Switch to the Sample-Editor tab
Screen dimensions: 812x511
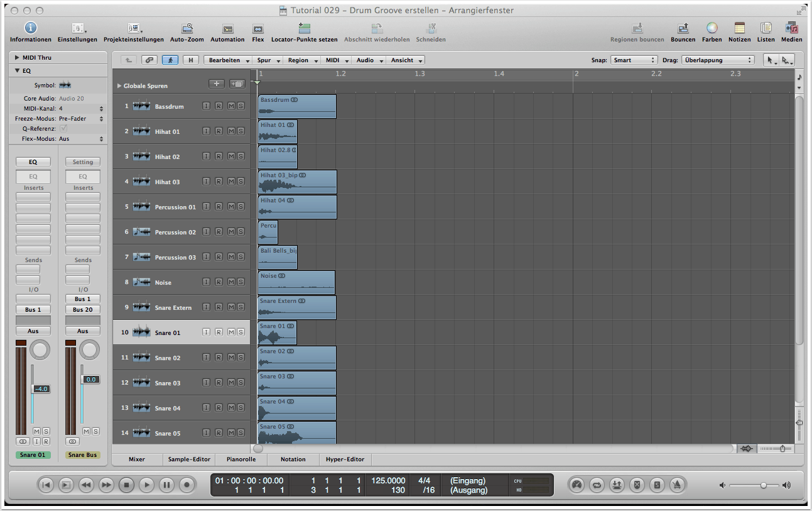click(x=189, y=459)
